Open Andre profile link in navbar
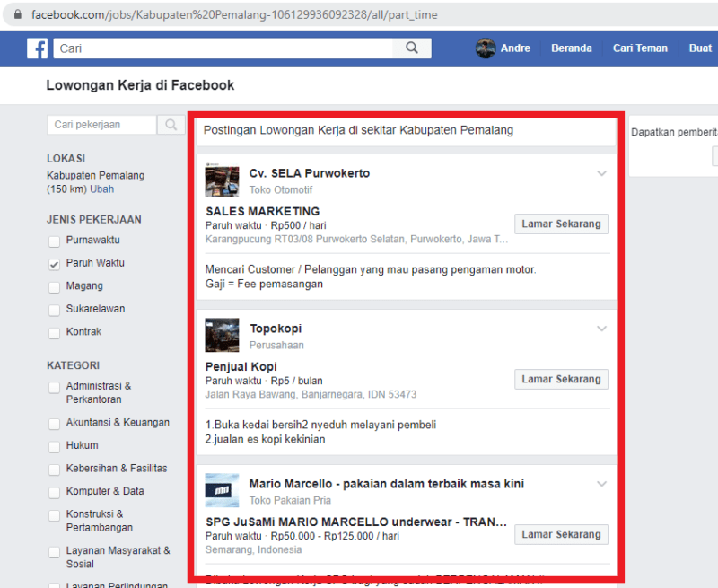Image resolution: width=718 pixels, height=588 pixels. 515,48
